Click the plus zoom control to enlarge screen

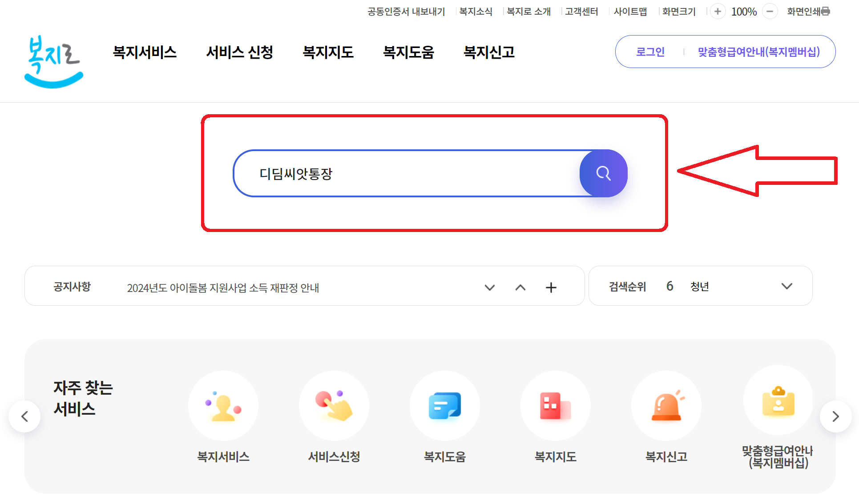point(718,11)
